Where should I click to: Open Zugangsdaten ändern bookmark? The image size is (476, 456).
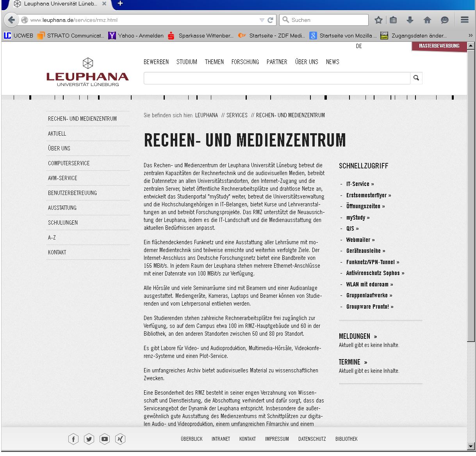[x=414, y=36]
